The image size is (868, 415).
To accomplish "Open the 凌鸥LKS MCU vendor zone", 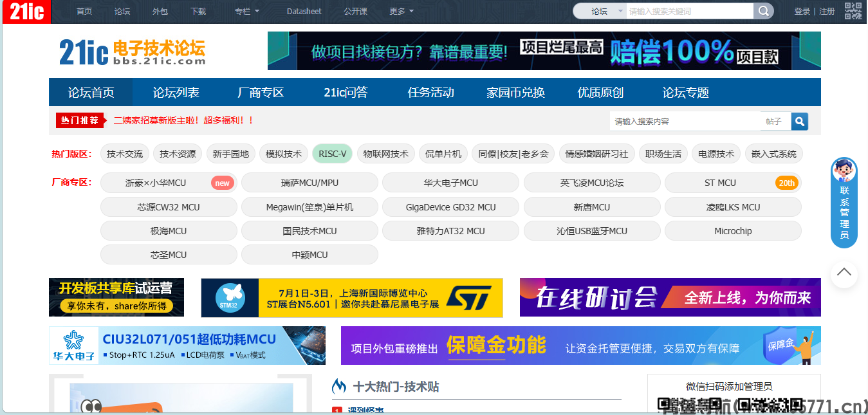I will (x=733, y=207).
